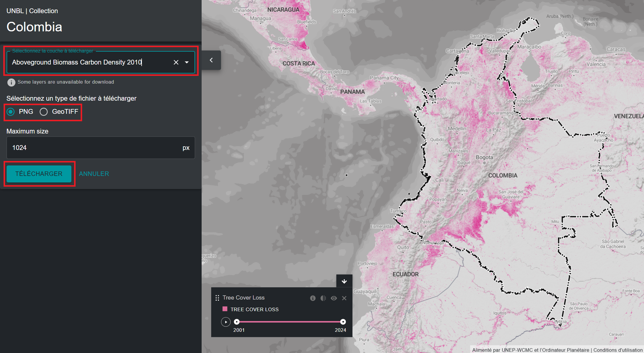The height and width of the screenshot is (353, 644).
Task: Clear the selected layer with X icon
Action: tap(176, 62)
